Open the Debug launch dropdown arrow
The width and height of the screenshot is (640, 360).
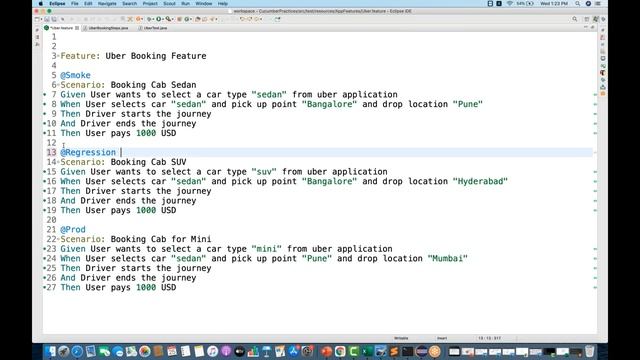[153, 19]
